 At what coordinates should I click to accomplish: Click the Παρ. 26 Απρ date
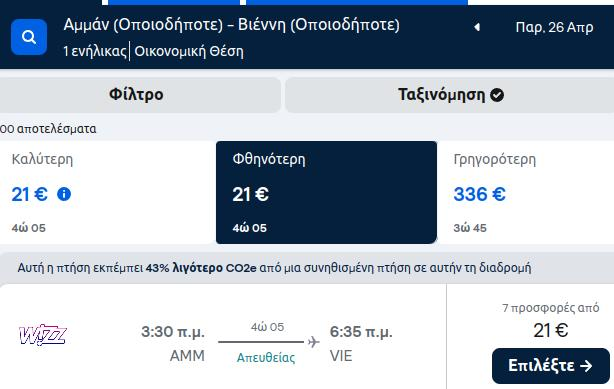pyautogui.click(x=554, y=27)
